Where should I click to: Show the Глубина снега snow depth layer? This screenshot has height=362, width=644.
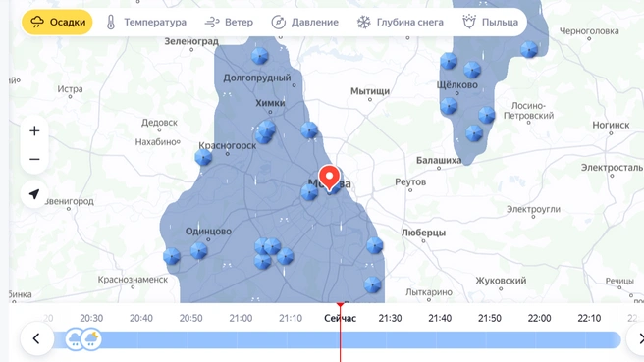pyautogui.click(x=400, y=22)
